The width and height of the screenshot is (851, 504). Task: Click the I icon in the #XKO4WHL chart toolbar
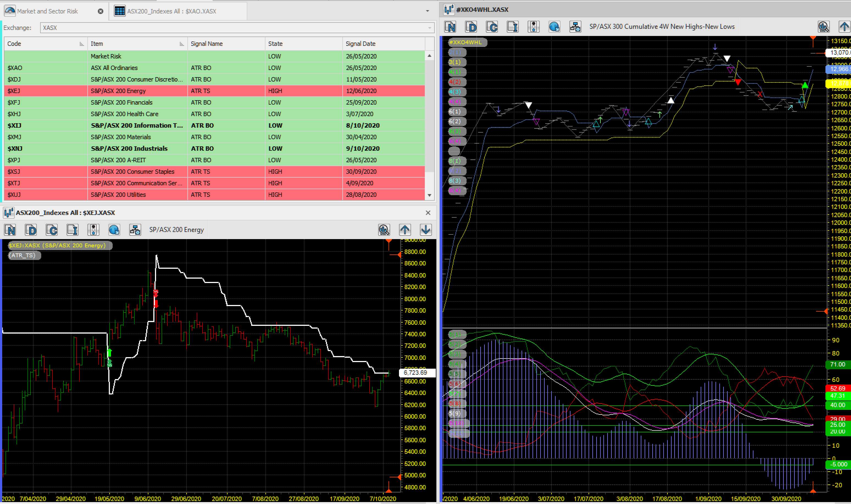tap(512, 27)
